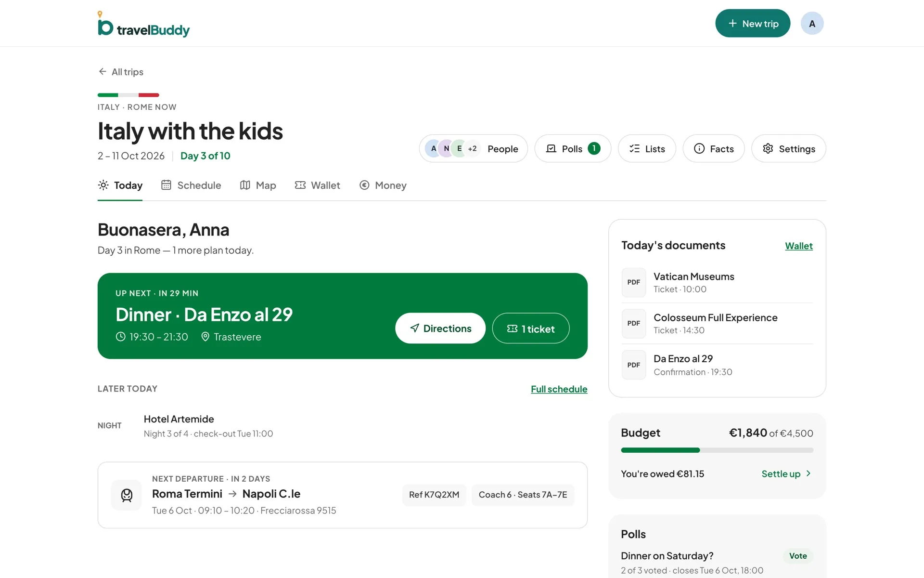Click the E participant avatar

(459, 148)
